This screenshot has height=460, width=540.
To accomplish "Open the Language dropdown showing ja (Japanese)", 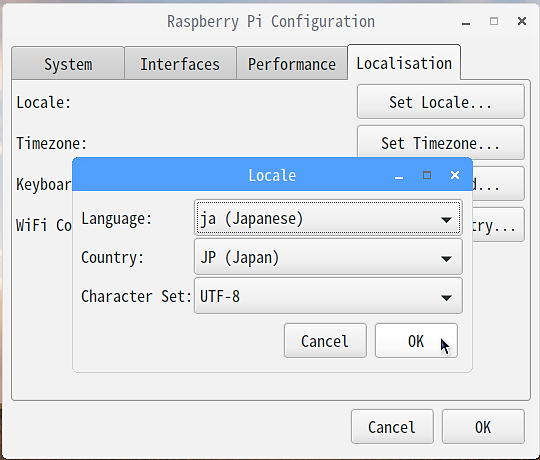I will point(328,218).
